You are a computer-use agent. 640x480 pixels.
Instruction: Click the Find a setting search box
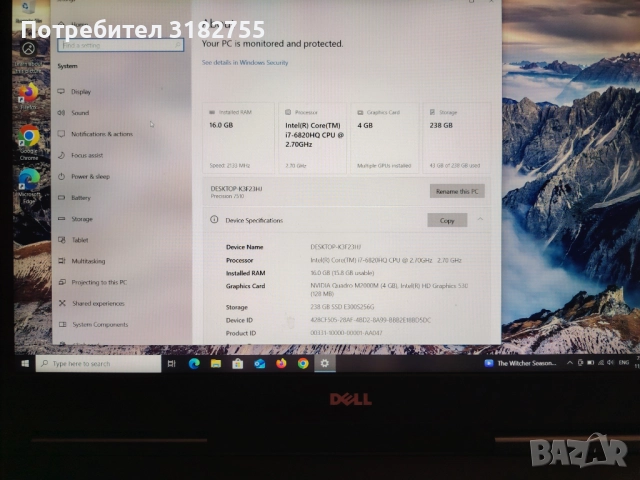120,45
